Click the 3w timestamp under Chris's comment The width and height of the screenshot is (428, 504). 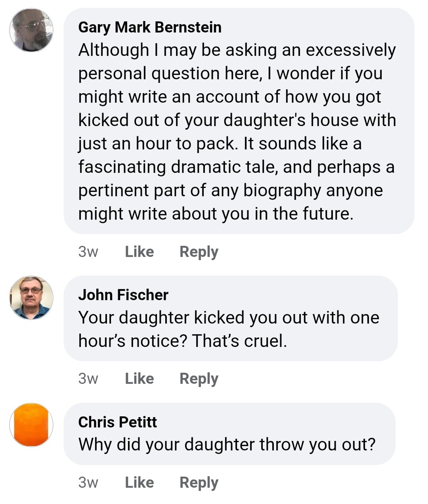click(x=88, y=483)
